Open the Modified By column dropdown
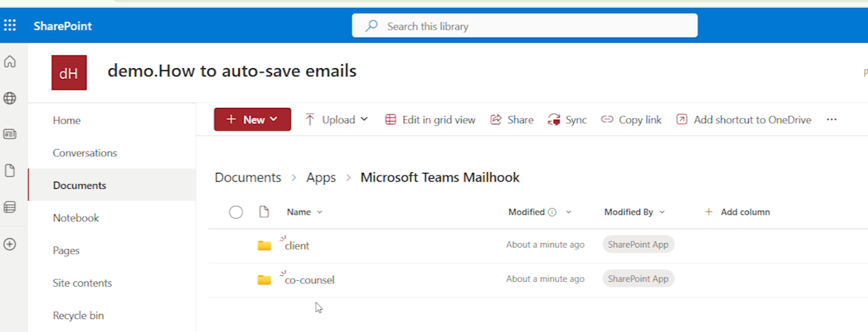 coord(662,212)
